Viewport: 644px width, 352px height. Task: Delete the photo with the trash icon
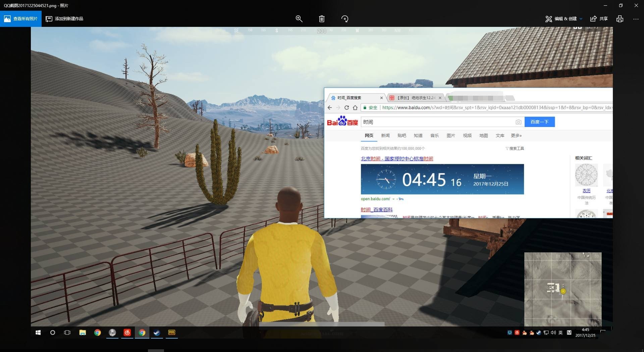(x=322, y=19)
